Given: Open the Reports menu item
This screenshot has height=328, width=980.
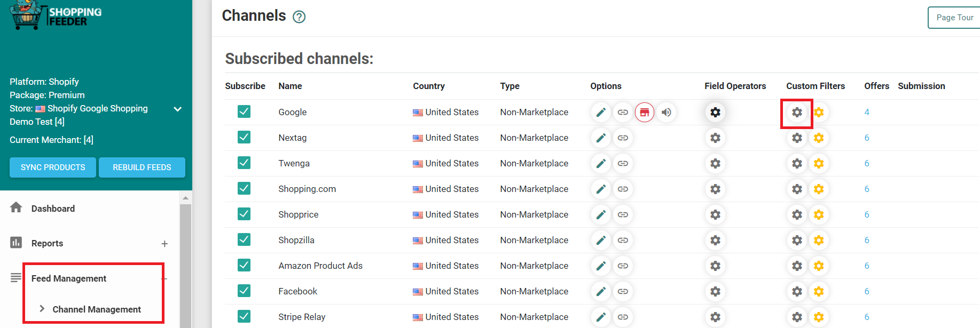Looking at the screenshot, I should (47, 243).
